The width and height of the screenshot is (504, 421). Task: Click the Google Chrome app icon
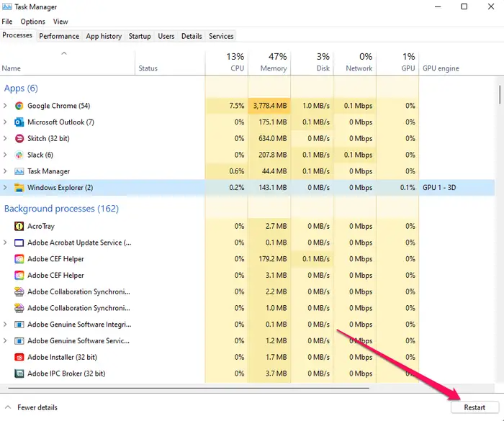19,106
